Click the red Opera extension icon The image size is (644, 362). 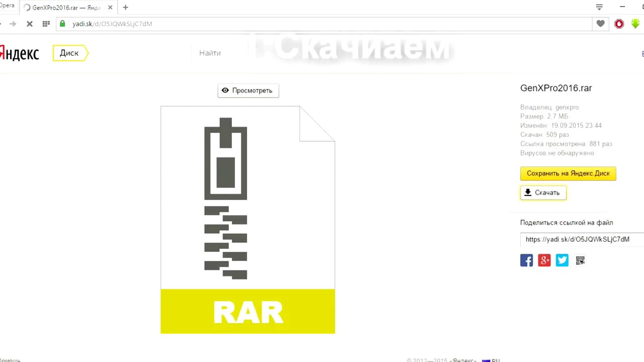click(619, 24)
